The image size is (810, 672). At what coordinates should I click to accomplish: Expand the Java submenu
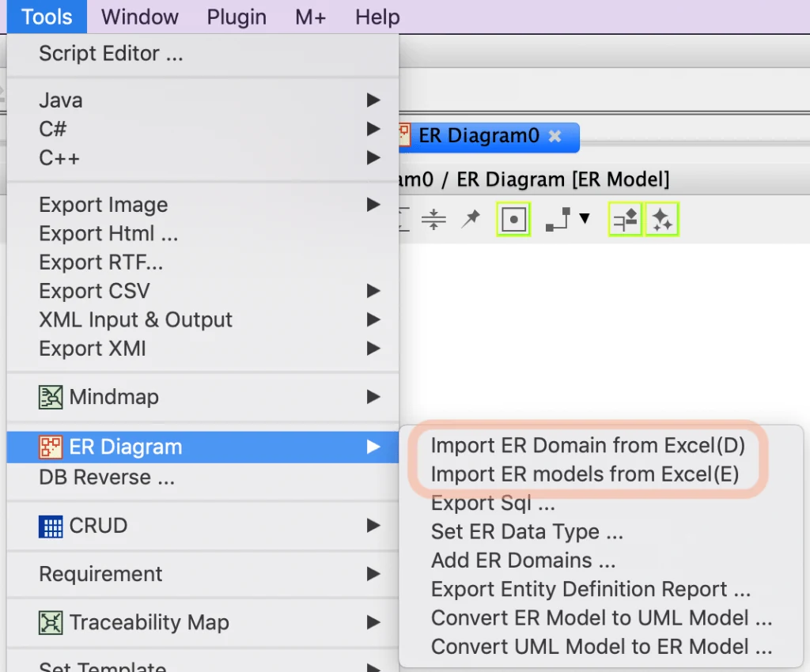tap(202, 100)
